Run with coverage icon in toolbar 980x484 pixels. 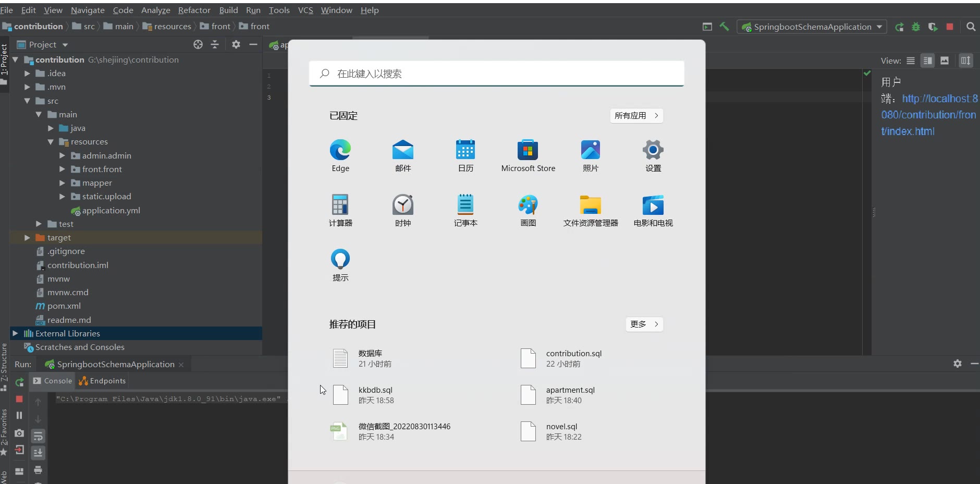click(933, 27)
